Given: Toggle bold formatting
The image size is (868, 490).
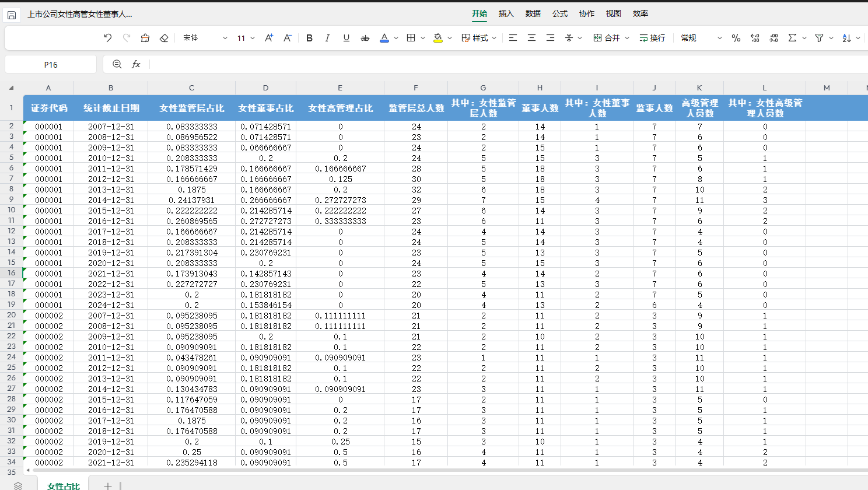Looking at the screenshot, I should 309,38.
